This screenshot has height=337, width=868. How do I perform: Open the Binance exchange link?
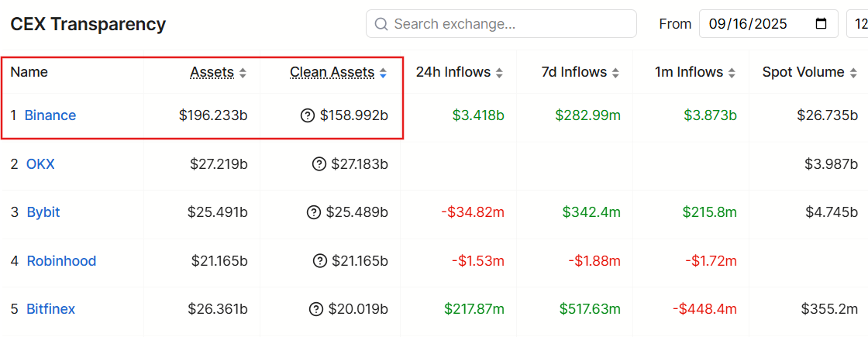click(50, 115)
